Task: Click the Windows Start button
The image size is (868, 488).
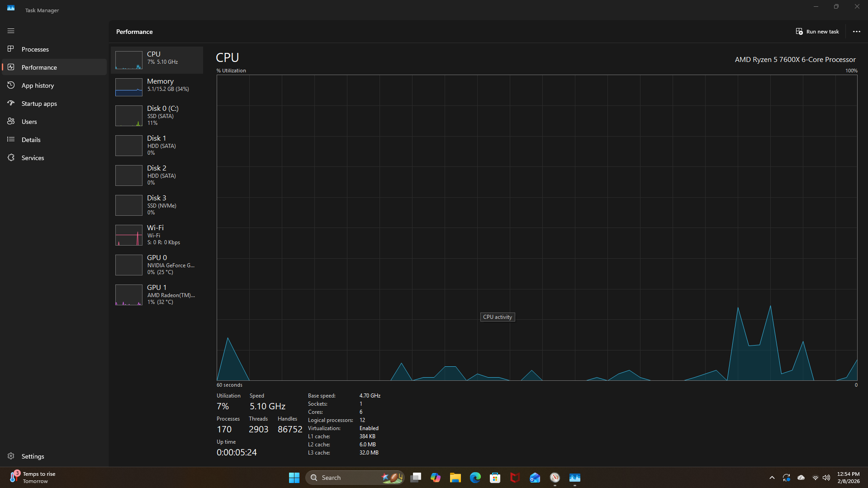Action: [x=294, y=478]
